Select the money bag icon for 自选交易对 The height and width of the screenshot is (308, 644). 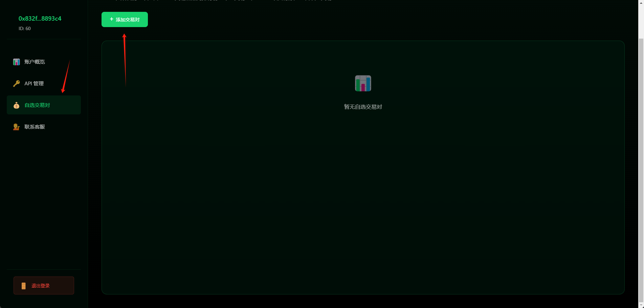coord(16,105)
